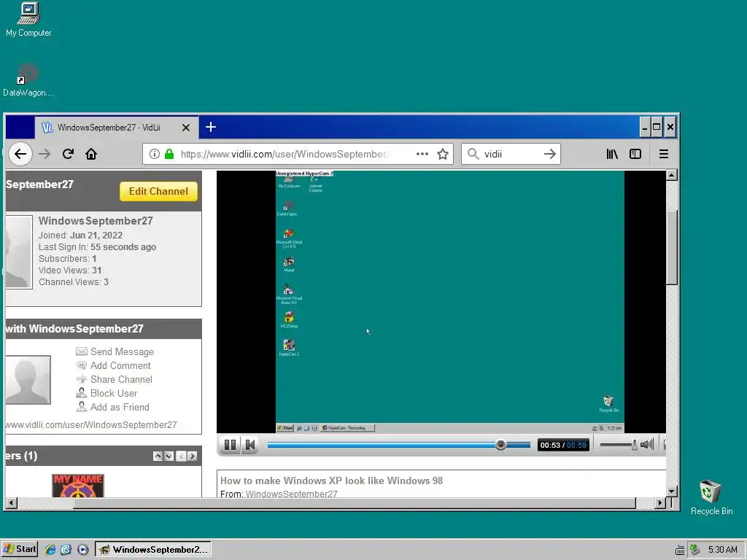Click the video playback area
This screenshot has width=747, height=560.
tap(441, 301)
